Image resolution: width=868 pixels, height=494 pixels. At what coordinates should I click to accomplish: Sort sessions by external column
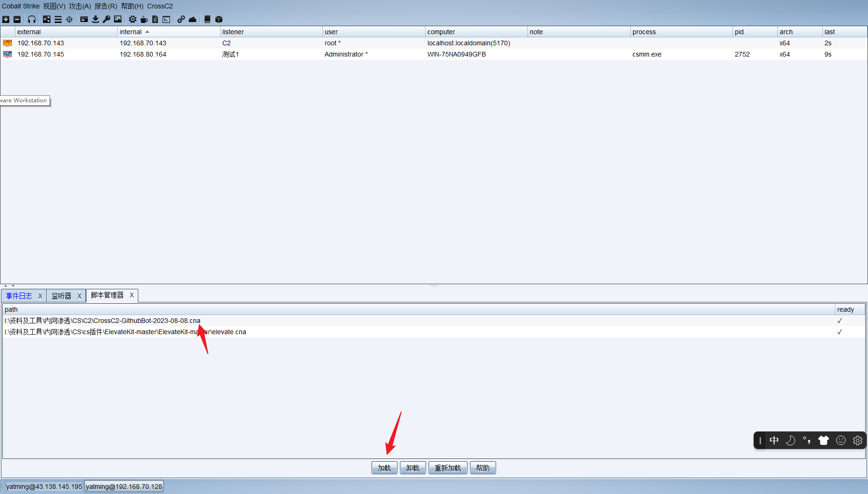[x=66, y=32]
